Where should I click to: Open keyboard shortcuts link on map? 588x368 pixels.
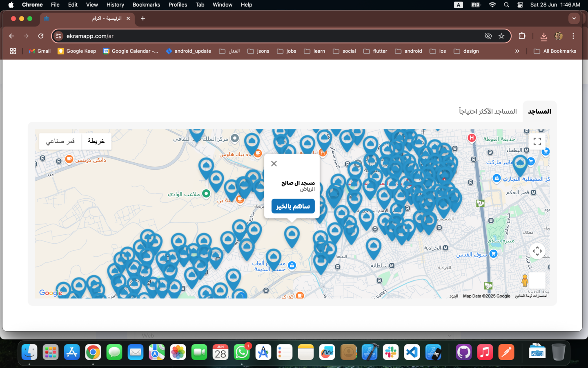[531, 296]
